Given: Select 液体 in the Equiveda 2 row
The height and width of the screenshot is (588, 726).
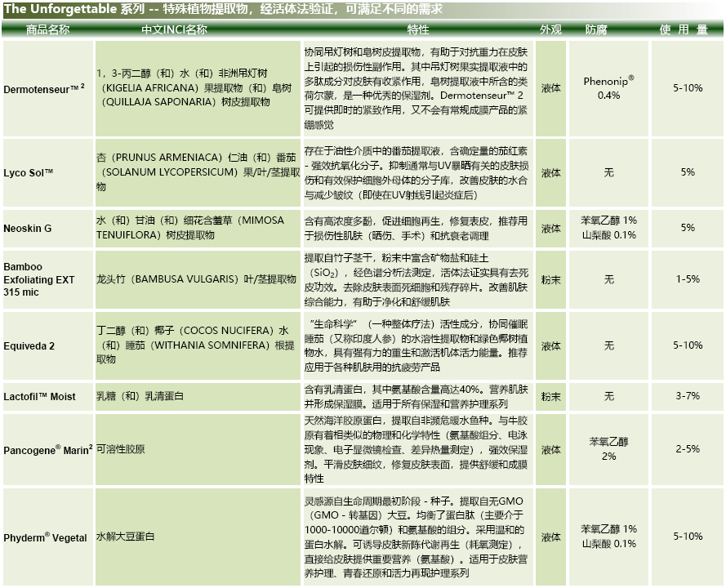Looking at the screenshot, I should (551, 345).
